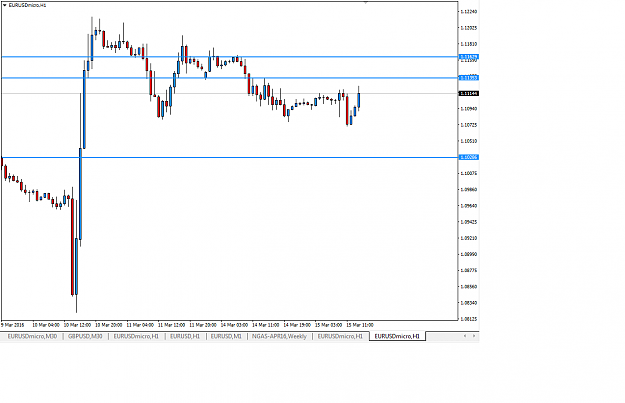Switch to the NGAS-APR16,Weekly chart tab

click(x=279, y=336)
